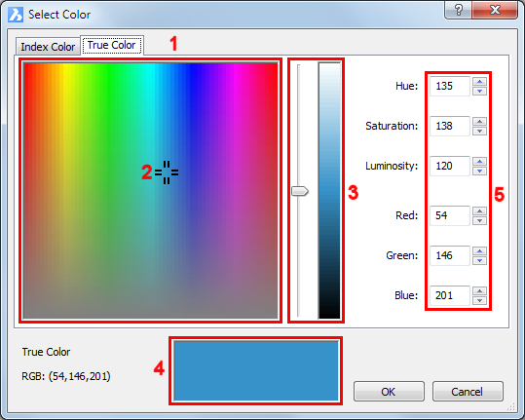Click the blue color preview swatch
525x420 pixels.
[256, 370]
